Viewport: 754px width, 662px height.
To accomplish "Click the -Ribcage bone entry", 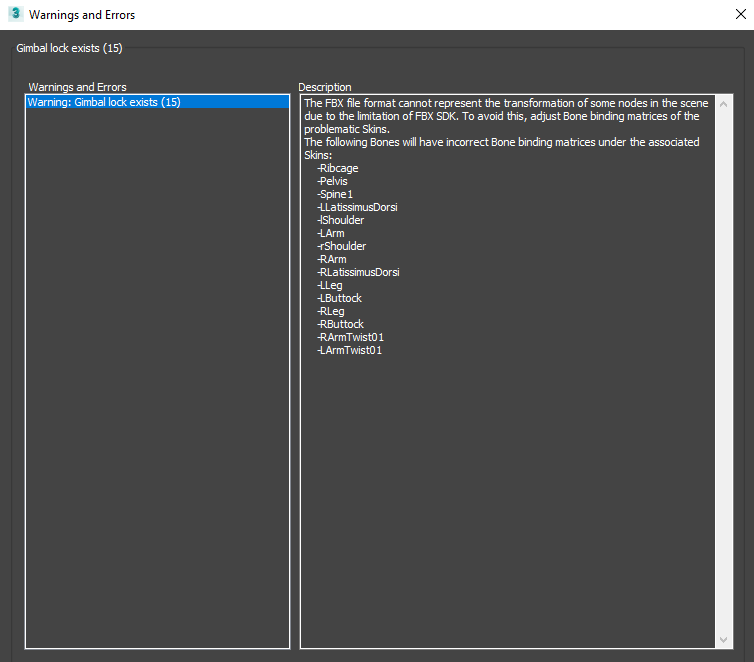I will pyautogui.click(x=338, y=168).
